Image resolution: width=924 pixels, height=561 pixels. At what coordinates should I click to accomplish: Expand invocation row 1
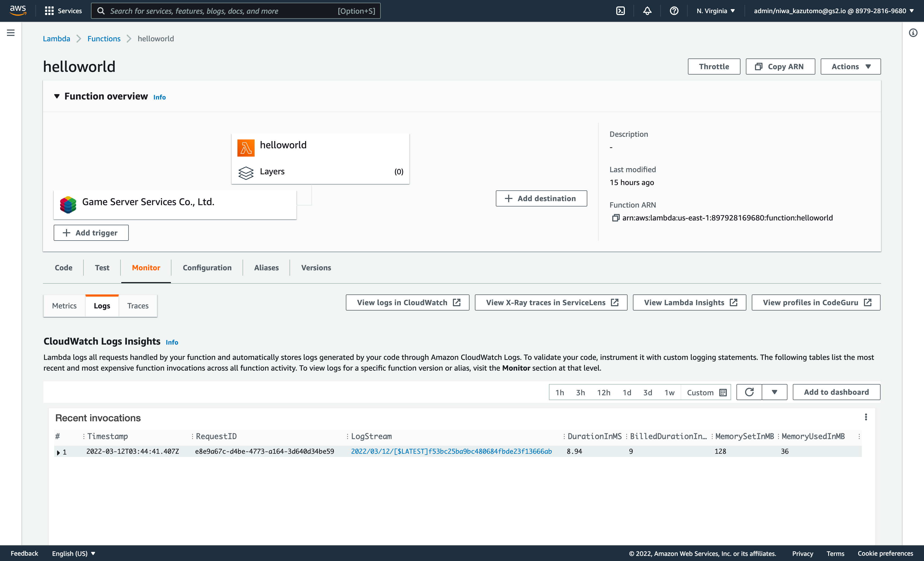click(58, 452)
